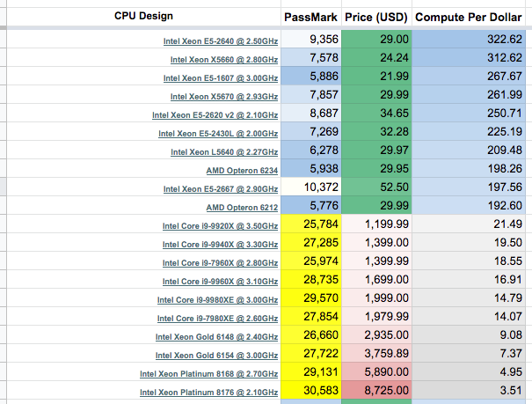The image size is (532, 404).
Task: Open the Intel Xeon X5670 @ 2.93GHz link
Action: coord(224,97)
